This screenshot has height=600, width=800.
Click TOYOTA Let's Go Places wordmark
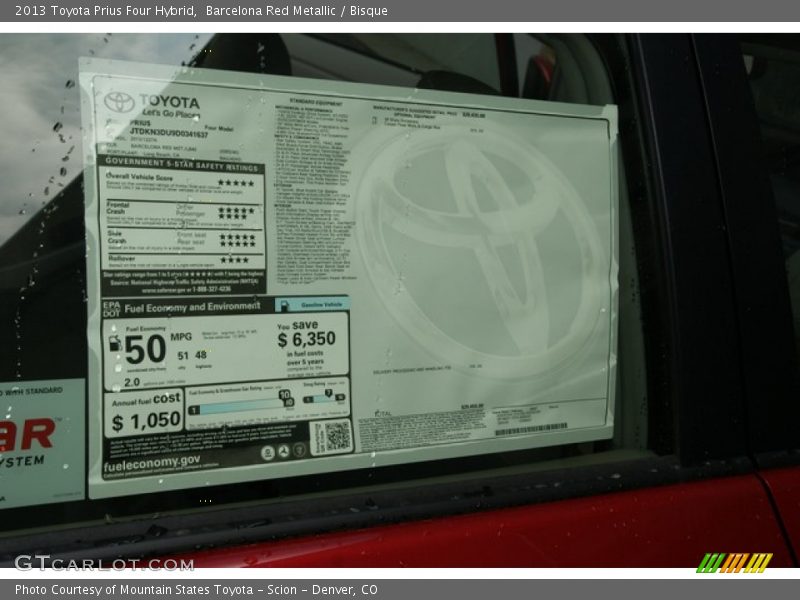(x=169, y=106)
